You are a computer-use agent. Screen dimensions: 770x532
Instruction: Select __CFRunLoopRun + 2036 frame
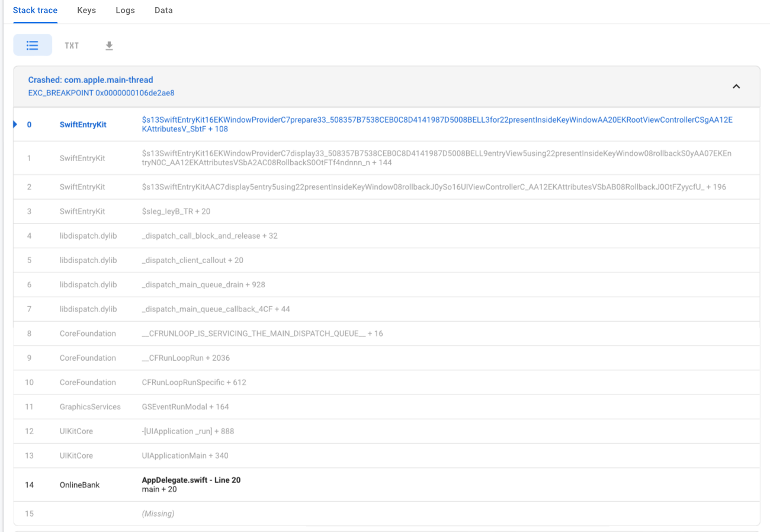(x=186, y=358)
